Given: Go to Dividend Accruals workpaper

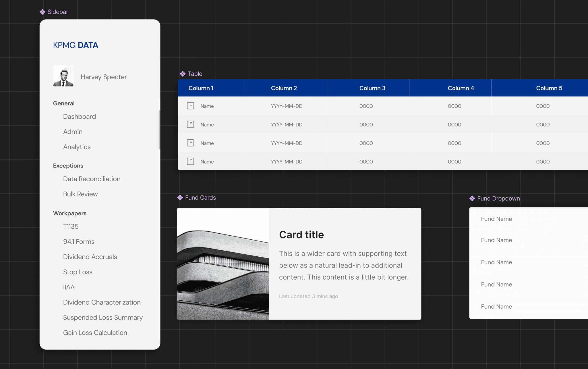Looking at the screenshot, I should click(x=90, y=257).
